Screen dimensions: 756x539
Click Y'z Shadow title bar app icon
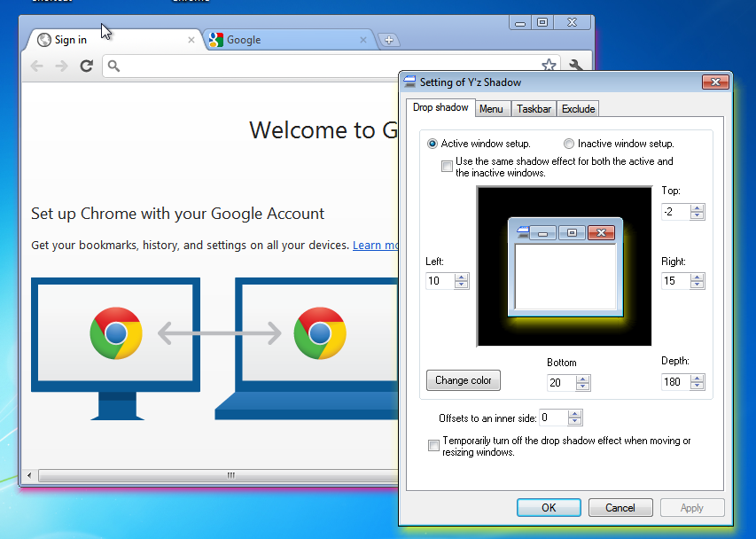point(409,82)
